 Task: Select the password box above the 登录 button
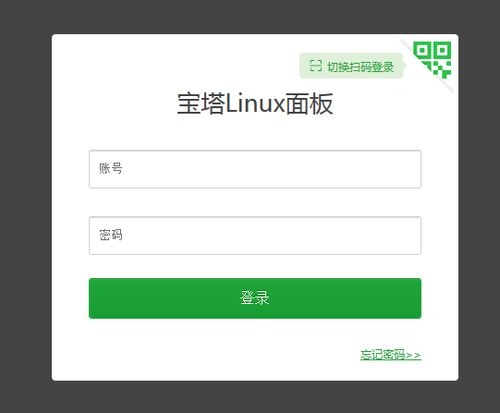[255, 235]
